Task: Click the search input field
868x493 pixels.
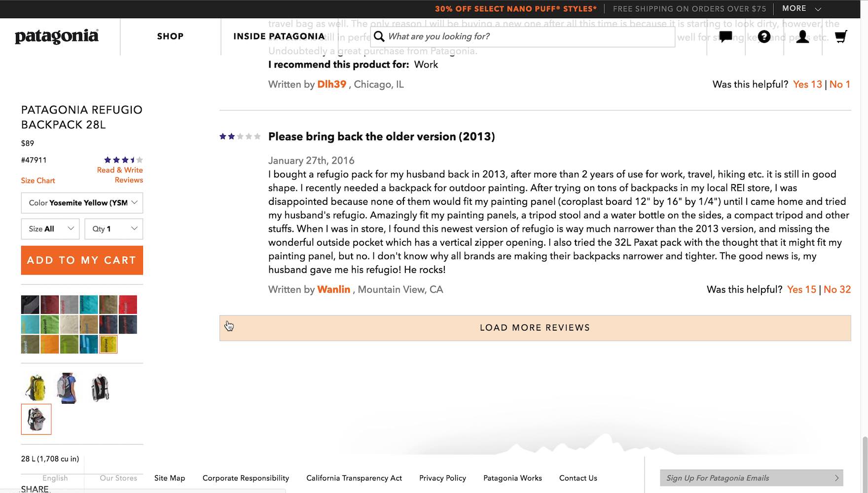Action: pyautogui.click(x=528, y=37)
